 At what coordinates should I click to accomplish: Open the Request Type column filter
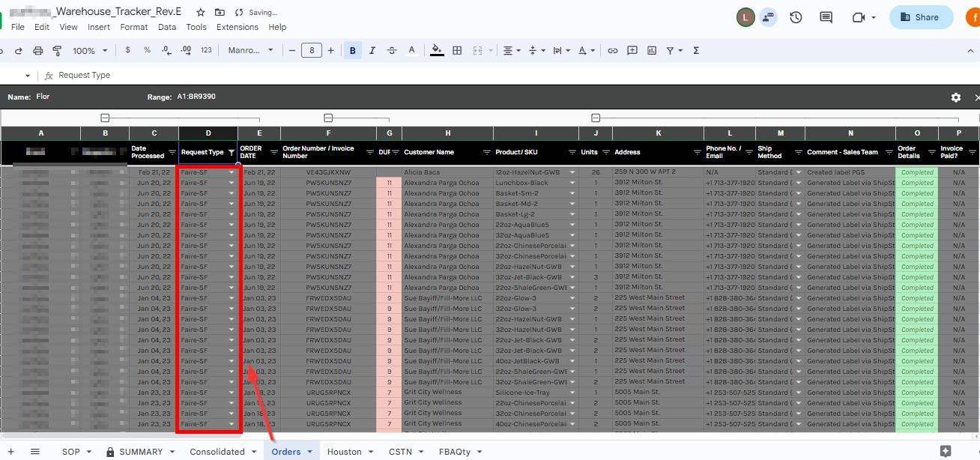click(x=232, y=152)
